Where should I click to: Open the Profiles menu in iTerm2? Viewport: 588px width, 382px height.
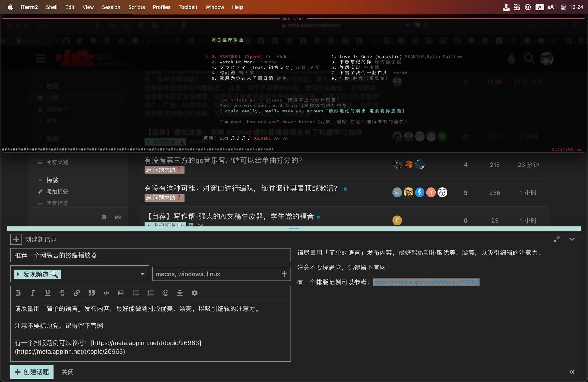coord(161,7)
